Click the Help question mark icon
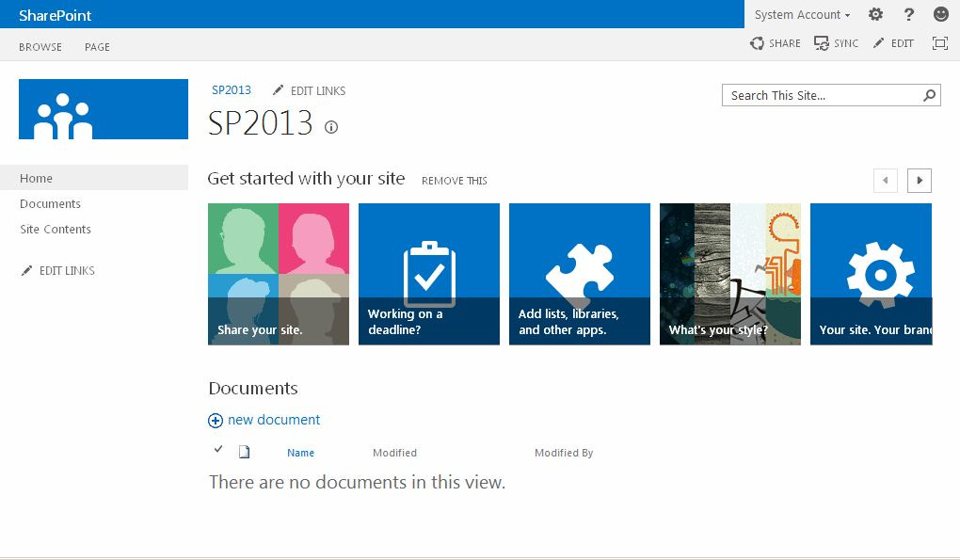 (x=908, y=14)
